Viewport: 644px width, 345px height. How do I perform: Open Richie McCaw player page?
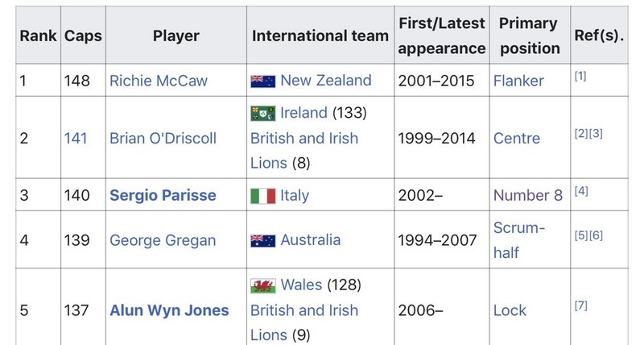(159, 81)
